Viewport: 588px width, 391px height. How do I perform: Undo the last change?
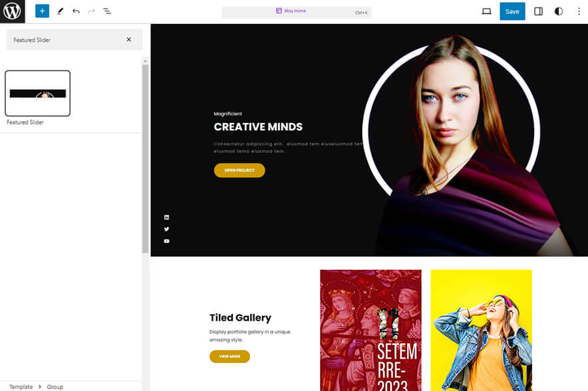pos(76,11)
